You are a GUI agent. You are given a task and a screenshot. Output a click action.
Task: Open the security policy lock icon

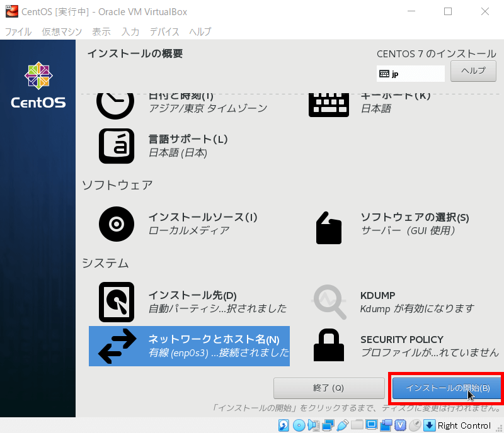(x=328, y=346)
